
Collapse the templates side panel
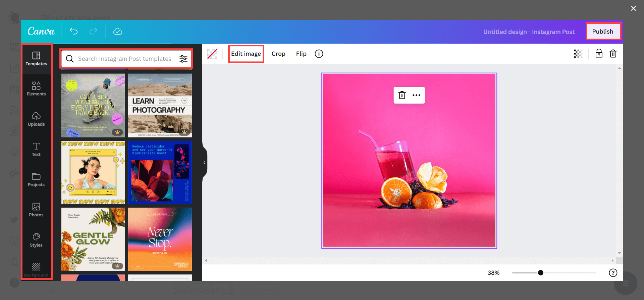[204, 163]
